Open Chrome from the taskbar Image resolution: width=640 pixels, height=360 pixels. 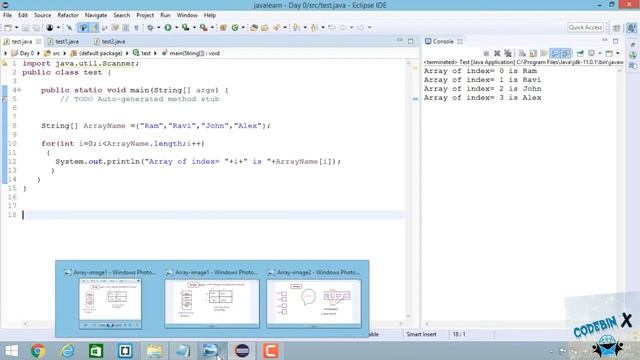pyautogui.click(x=38, y=351)
